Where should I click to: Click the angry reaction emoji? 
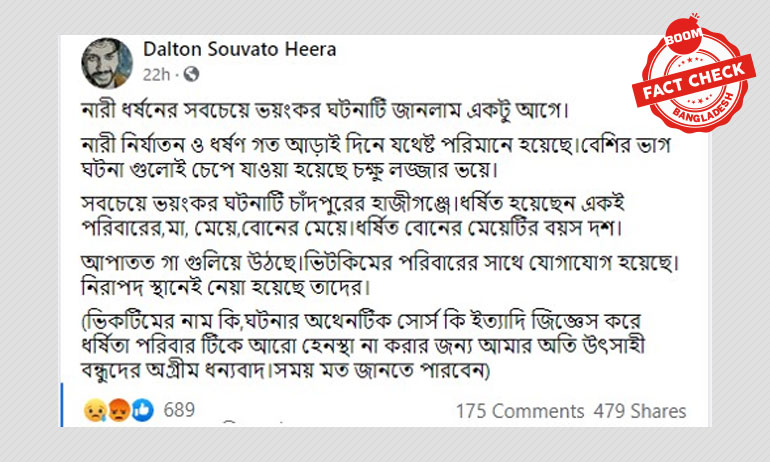pyautogui.click(x=118, y=410)
